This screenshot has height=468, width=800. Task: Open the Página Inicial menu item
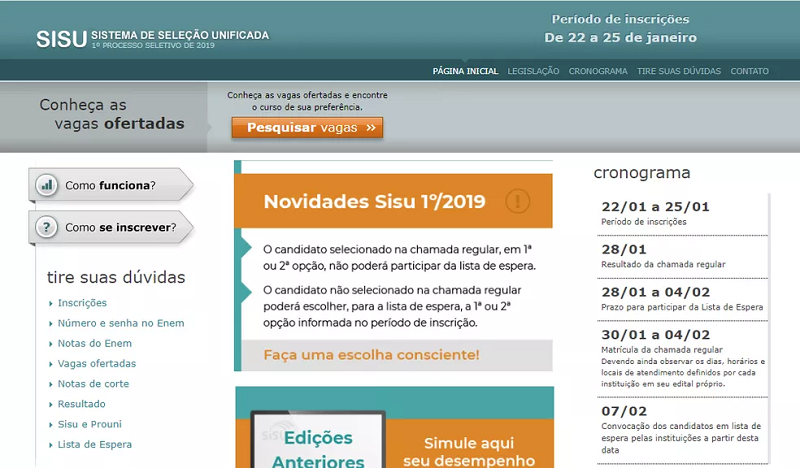click(x=465, y=71)
